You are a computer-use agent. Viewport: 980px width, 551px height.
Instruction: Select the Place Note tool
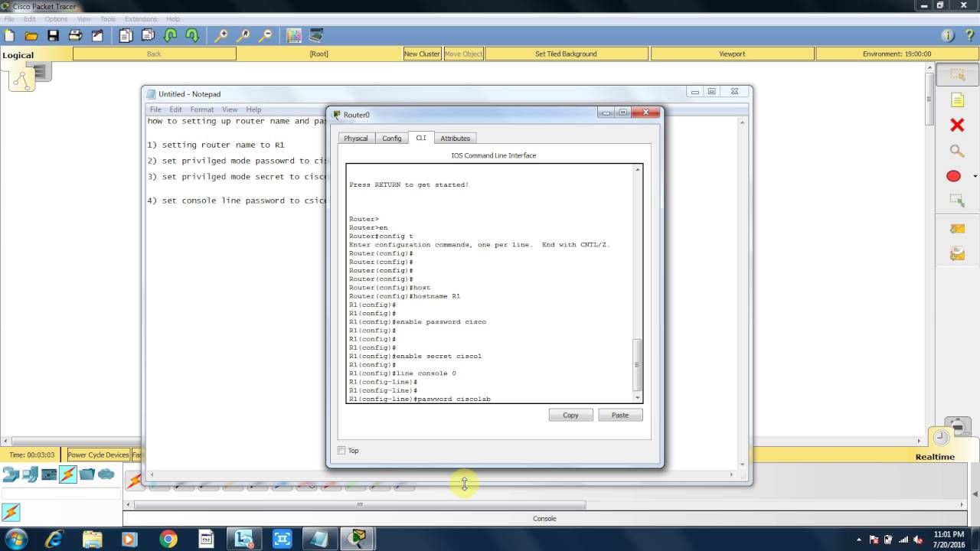(x=957, y=100)
